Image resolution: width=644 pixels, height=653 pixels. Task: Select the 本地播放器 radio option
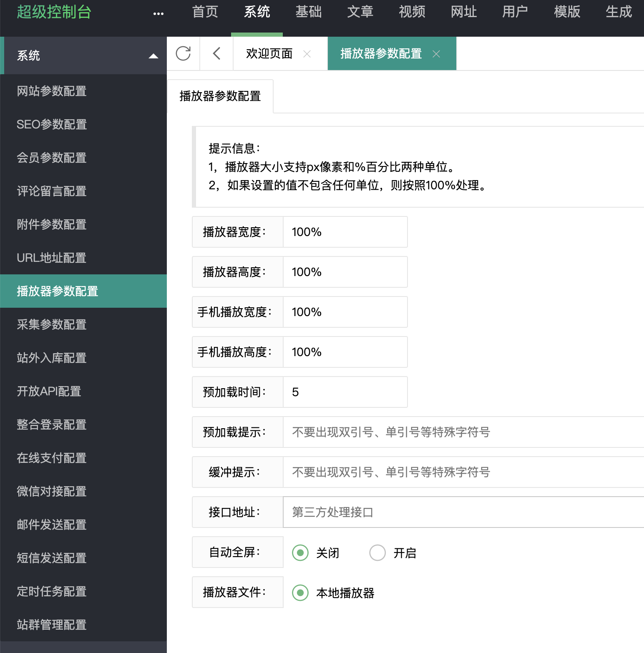coord(300,593)
